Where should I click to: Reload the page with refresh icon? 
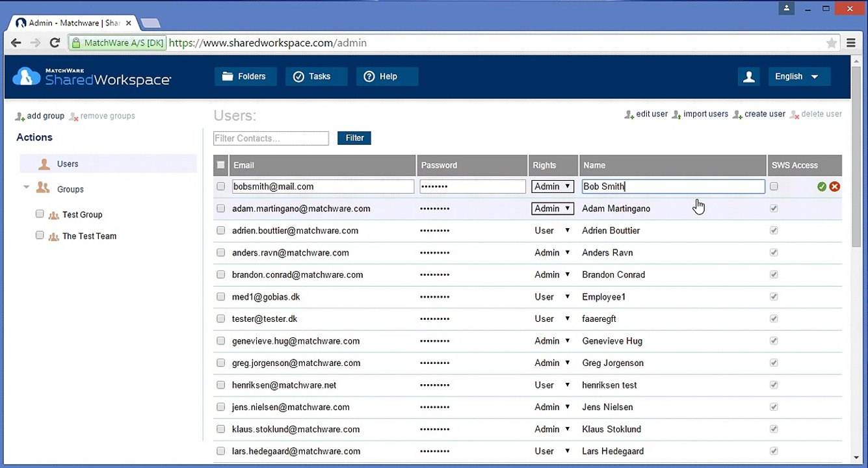click(x=55, y=43)
